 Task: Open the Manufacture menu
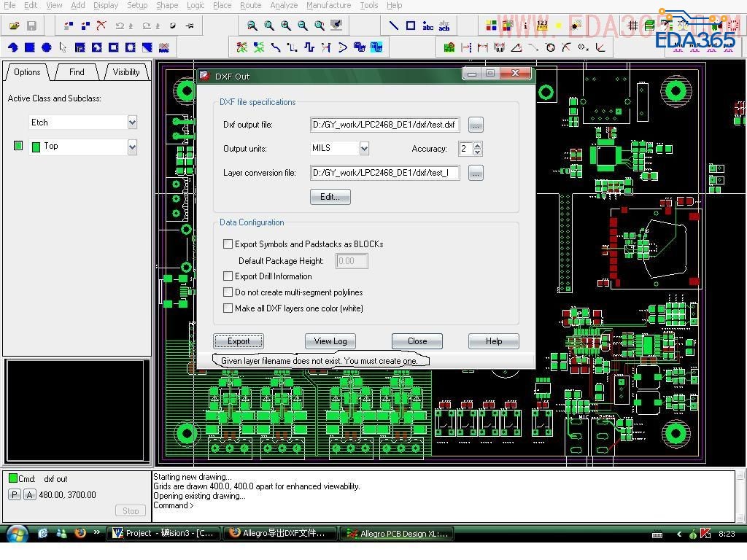(328, 5)
